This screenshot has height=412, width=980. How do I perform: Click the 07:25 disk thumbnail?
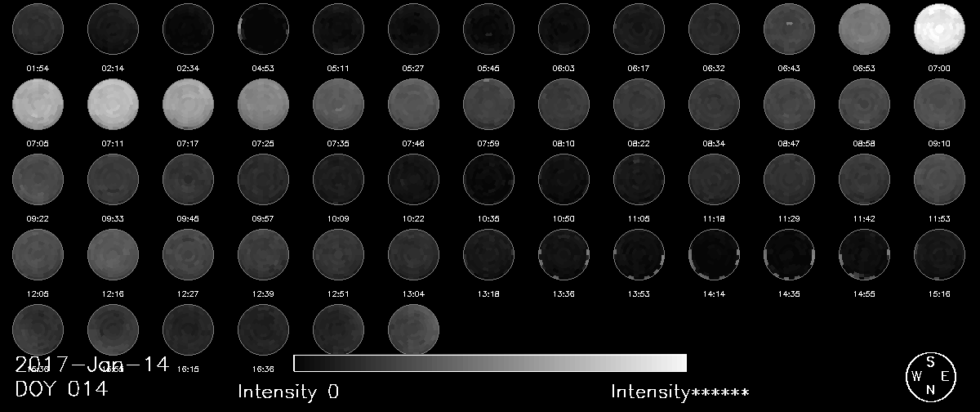(x=263, y=104)
